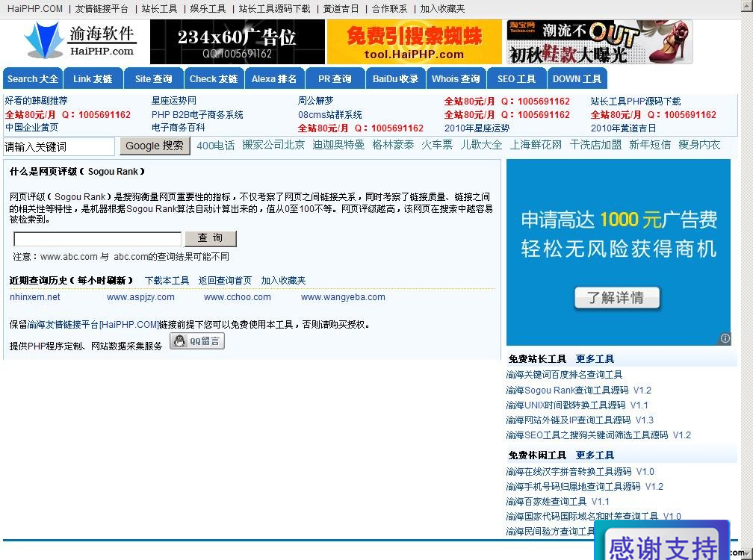Click the HaiPHP.com logo image
This screenshot has width=753, height=560.
(x=80, y=41)
